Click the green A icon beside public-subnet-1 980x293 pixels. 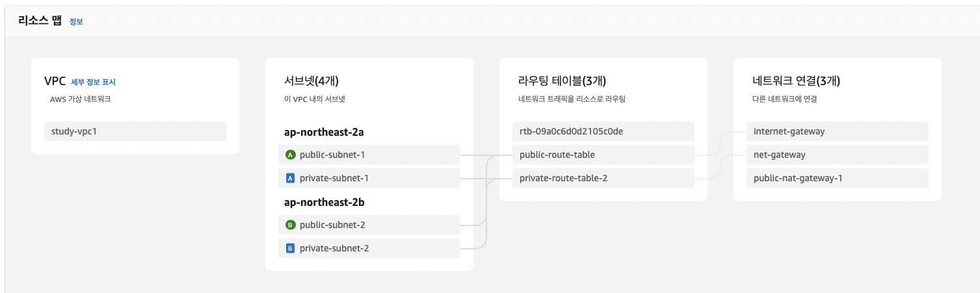click(x=290, y=155)
